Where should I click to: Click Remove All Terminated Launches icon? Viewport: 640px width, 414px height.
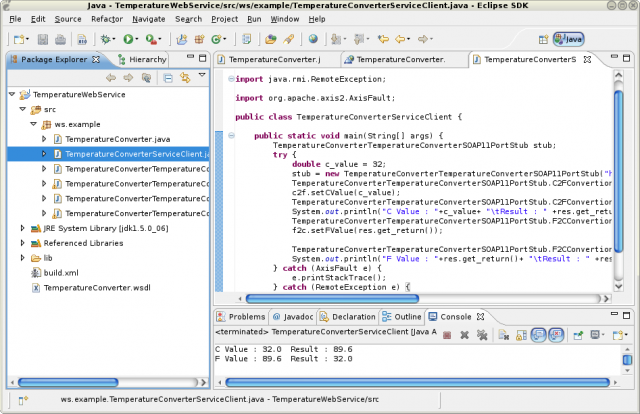click(482, 335)
